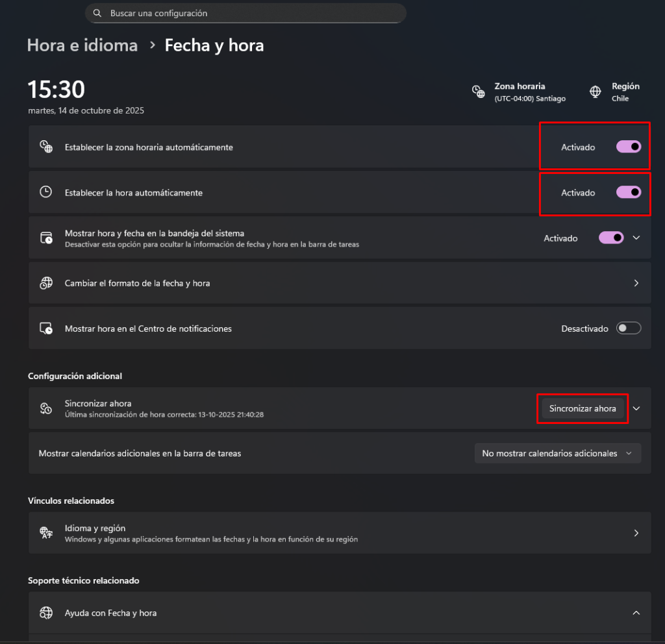This screenshot has width=665, height=644.
Task: Open Idioma y región related link
Action: tap(339, 533)
